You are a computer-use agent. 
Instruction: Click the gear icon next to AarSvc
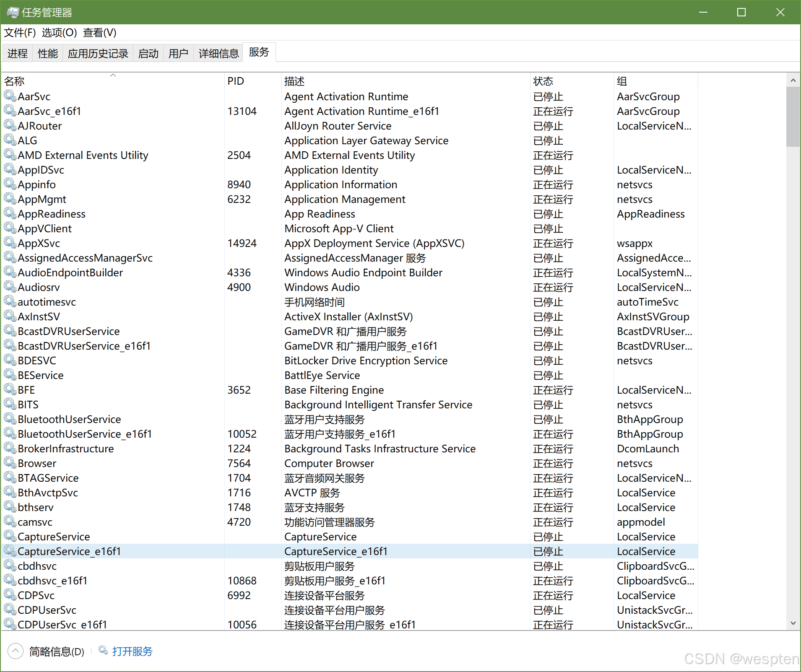coord(10,96)
